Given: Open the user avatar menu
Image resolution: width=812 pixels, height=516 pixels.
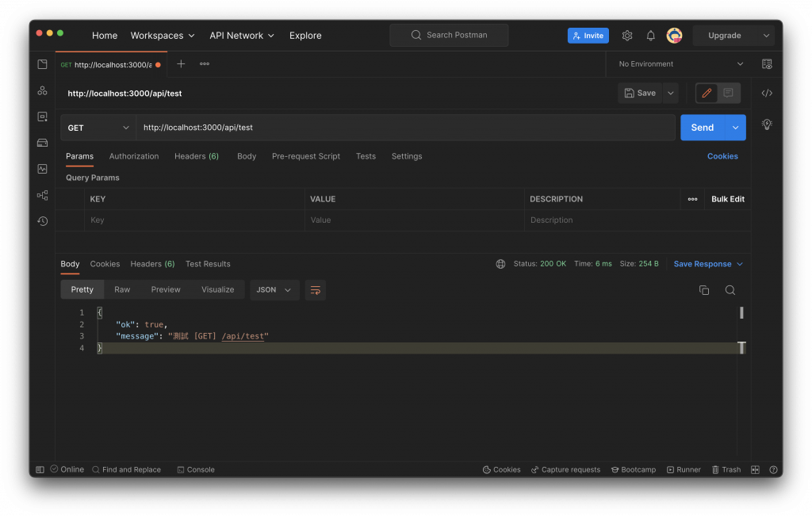Looking at the screenshot, I should (674, 35).
